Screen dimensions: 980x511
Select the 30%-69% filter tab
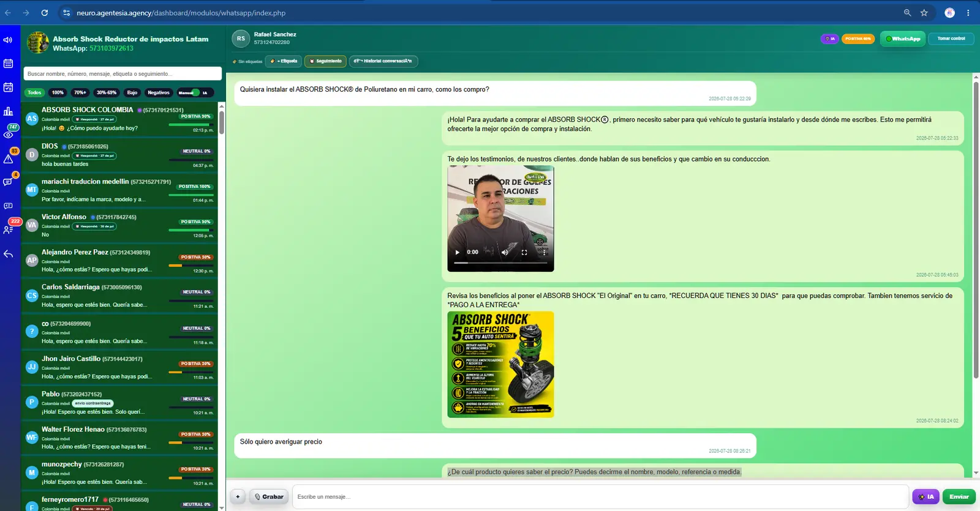(x=107, y=93)
